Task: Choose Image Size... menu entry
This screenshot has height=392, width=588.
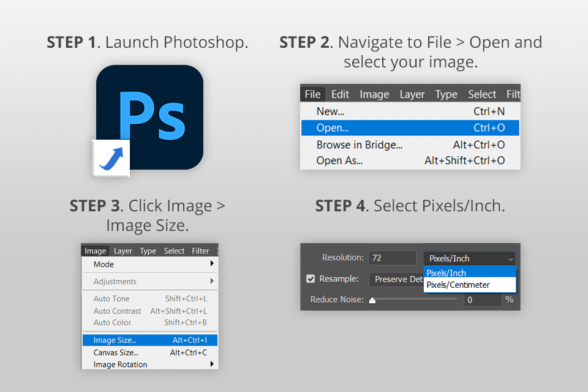Action: point(149,340)
